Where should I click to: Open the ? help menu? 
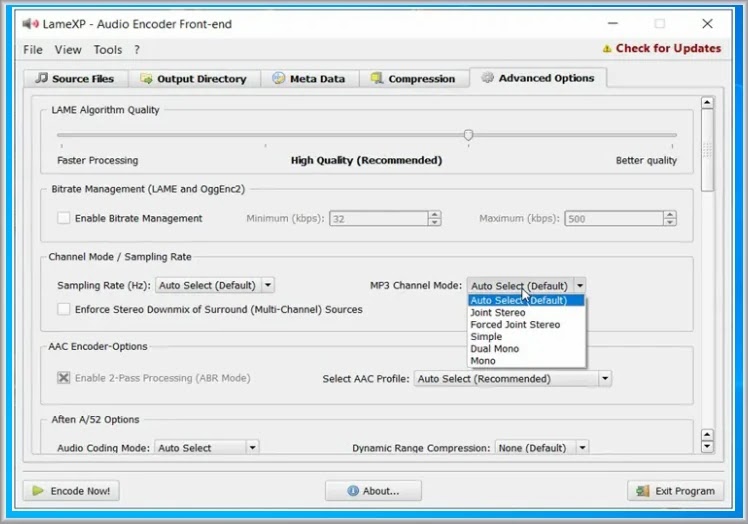pyautogui.click(x=137, y=50)
